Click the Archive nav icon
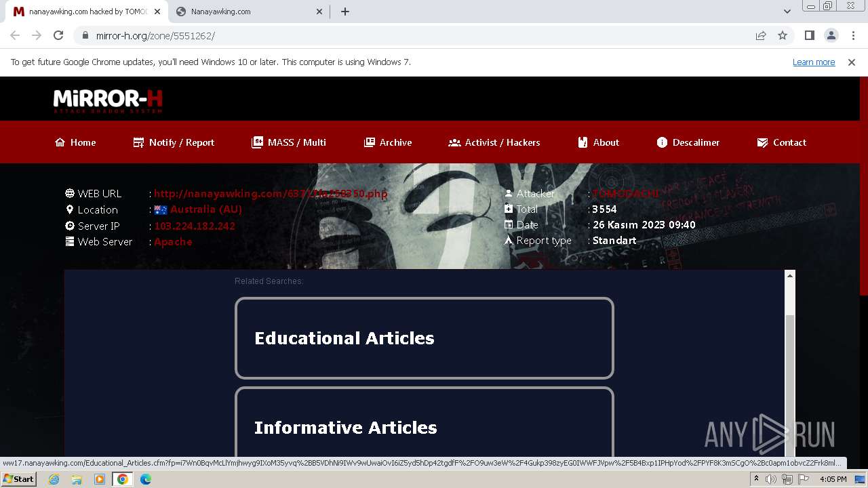Screen dimensions: 868x488 coord(369,142)
